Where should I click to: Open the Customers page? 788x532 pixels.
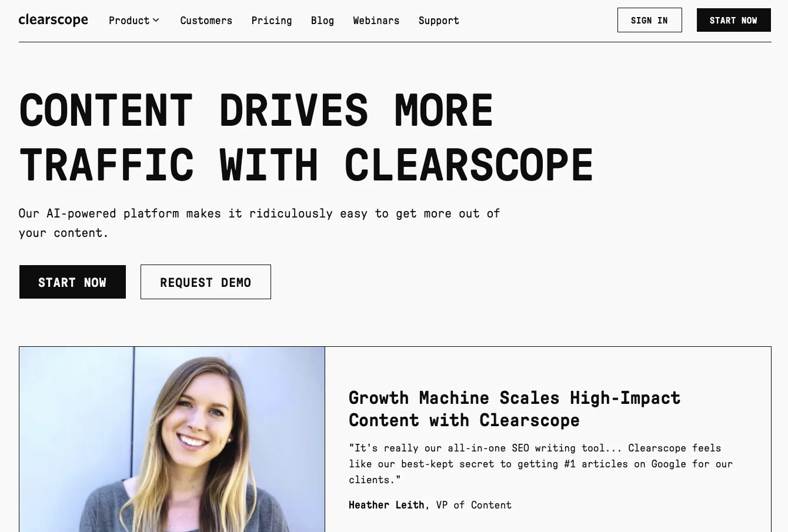[206, 21]
